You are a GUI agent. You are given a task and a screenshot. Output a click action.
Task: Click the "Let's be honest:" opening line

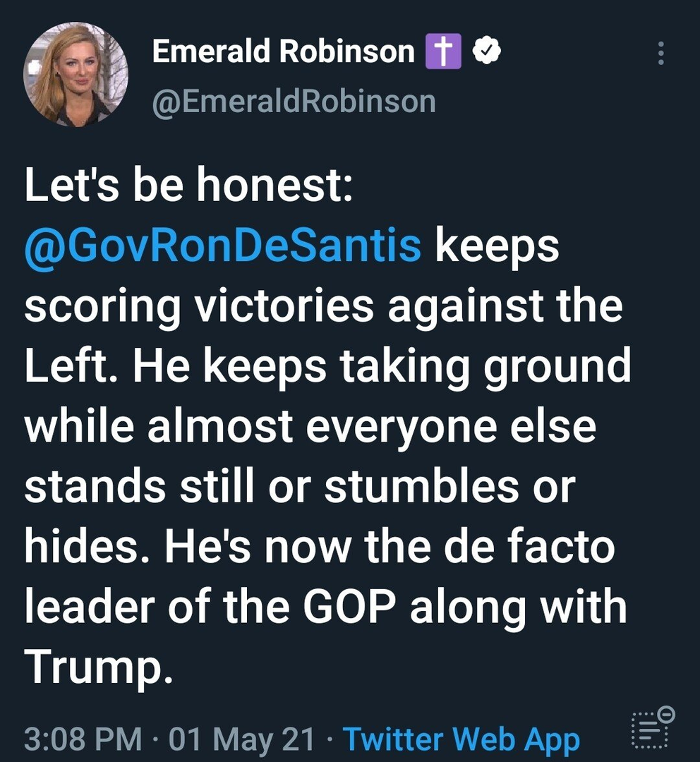188,186
